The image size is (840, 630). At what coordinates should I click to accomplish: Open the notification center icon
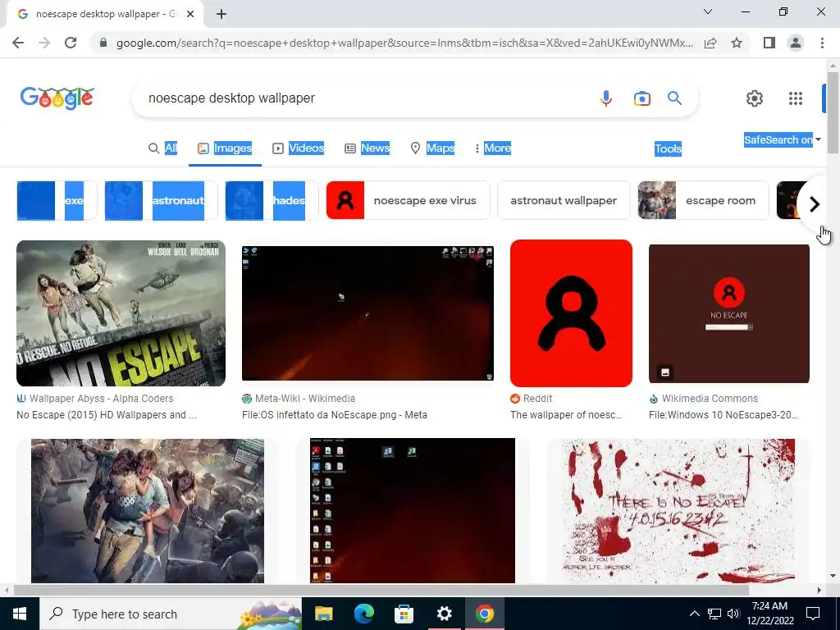click(813, 614)
